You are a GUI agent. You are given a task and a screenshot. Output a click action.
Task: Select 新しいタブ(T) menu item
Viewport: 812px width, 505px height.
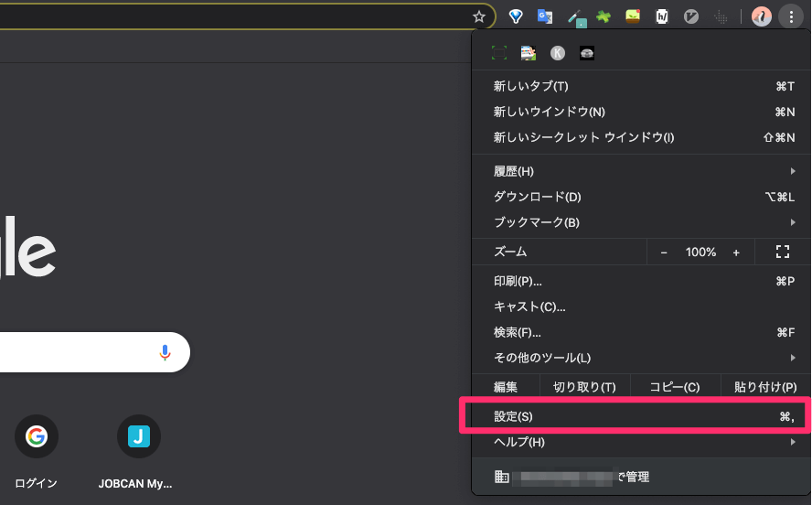(641, 86)
